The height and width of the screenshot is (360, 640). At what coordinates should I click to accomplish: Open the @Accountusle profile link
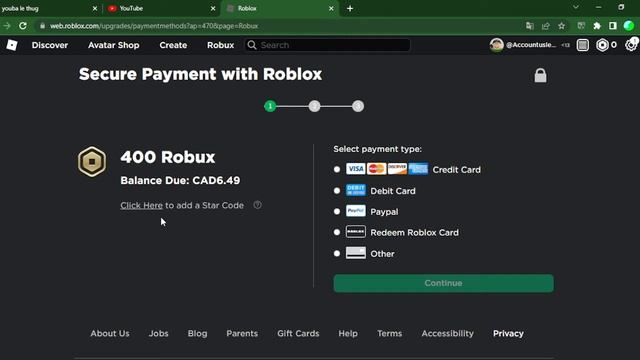(531, 45)
